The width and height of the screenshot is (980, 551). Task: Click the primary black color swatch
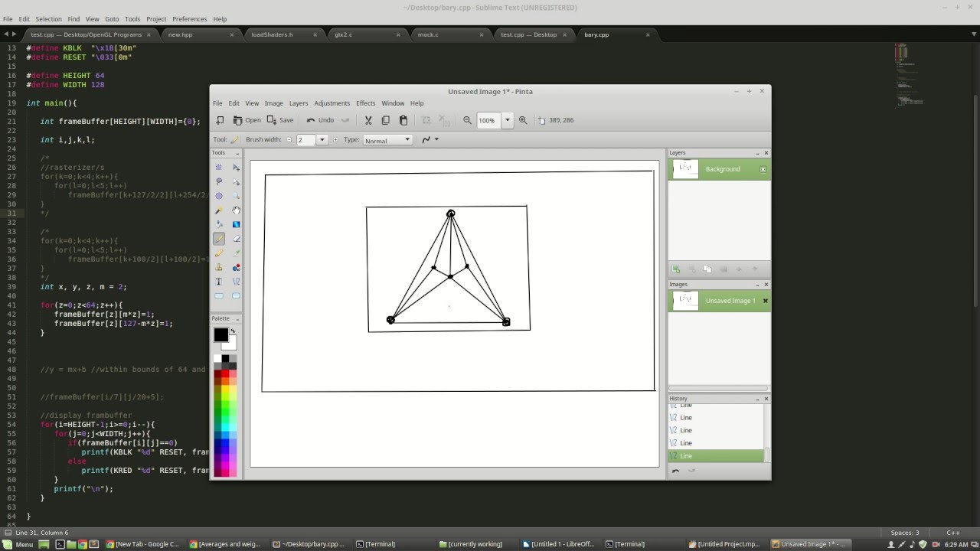tap(220, 334)
